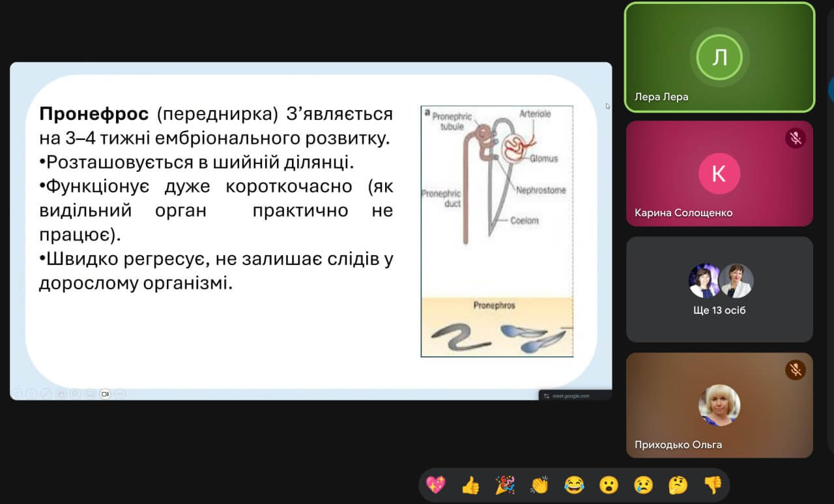Screen dimensions: 834x504
Task: Click muted mic icon on Карина Солощенко tile
Action: (795, 138)
